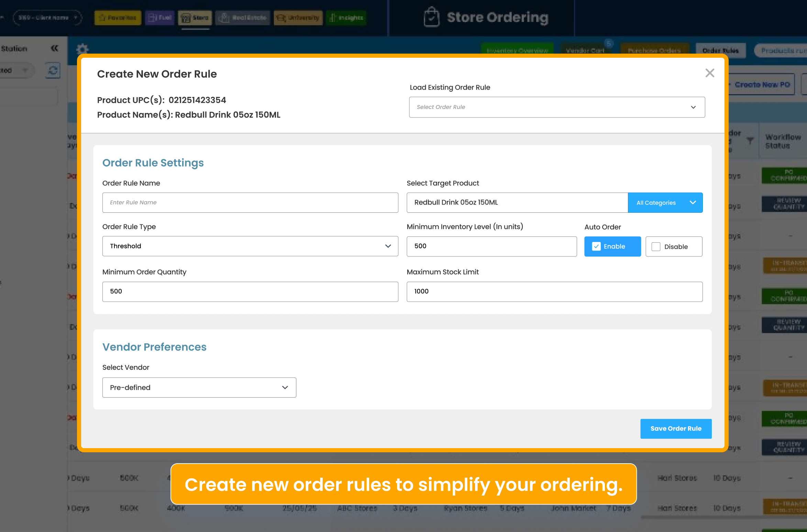Close the Create New Order Rule dialog

[x=709, y=73]
